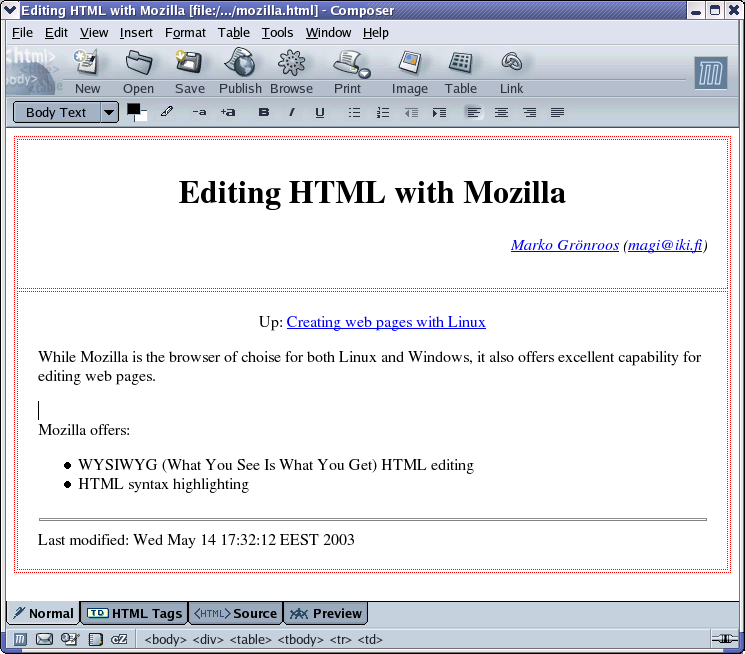Click the black foreground text color swatch
The height and width of the screenshot is (654, 745).
[x=133, y=109]
